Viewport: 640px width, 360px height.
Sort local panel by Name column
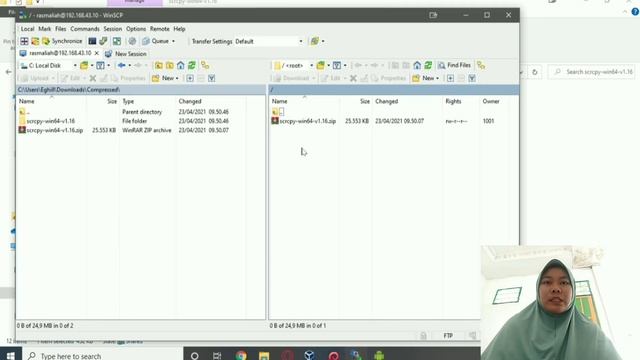click(x=51, y=101)
